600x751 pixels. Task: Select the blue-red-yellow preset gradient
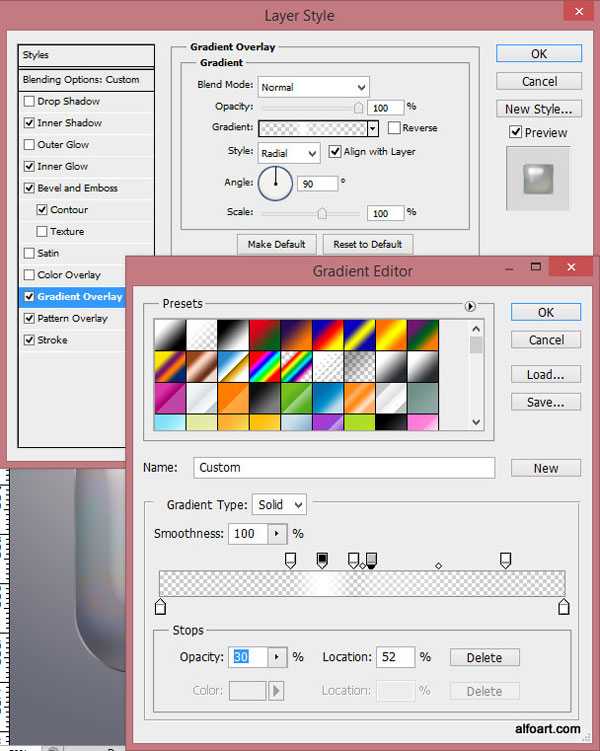click(328, 335)
